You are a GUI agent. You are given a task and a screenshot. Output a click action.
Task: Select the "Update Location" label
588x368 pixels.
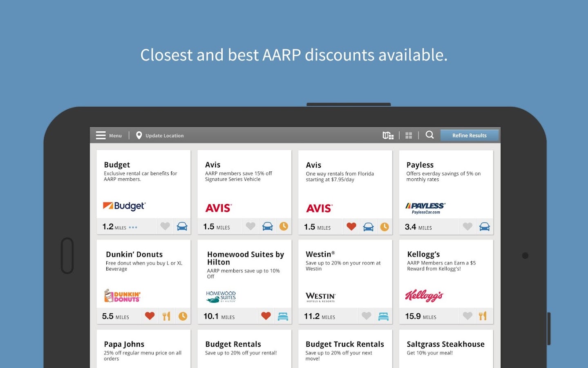(x=165, y=136)
